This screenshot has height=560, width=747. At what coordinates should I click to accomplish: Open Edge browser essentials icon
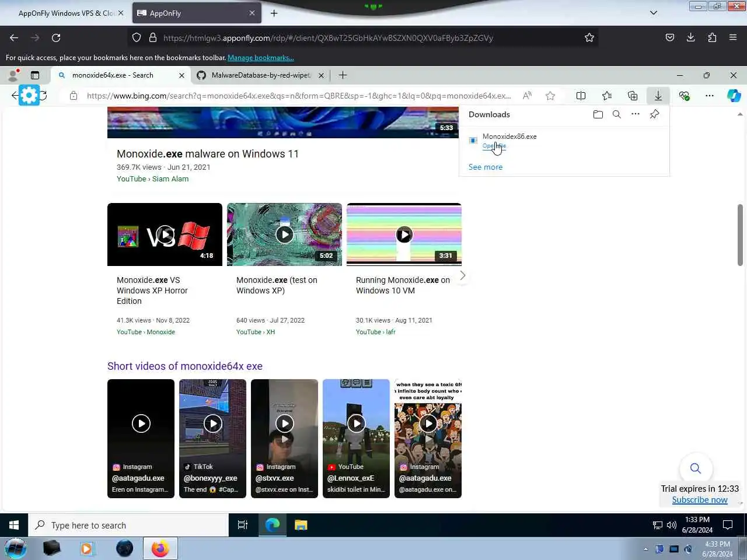(x=684, y=96)
